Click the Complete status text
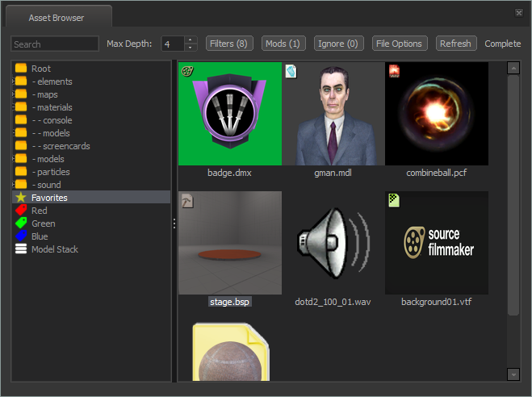 click(502, 44)
